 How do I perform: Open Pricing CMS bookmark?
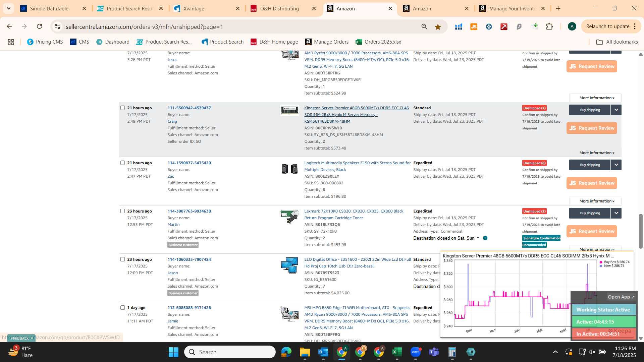(45, 42)
